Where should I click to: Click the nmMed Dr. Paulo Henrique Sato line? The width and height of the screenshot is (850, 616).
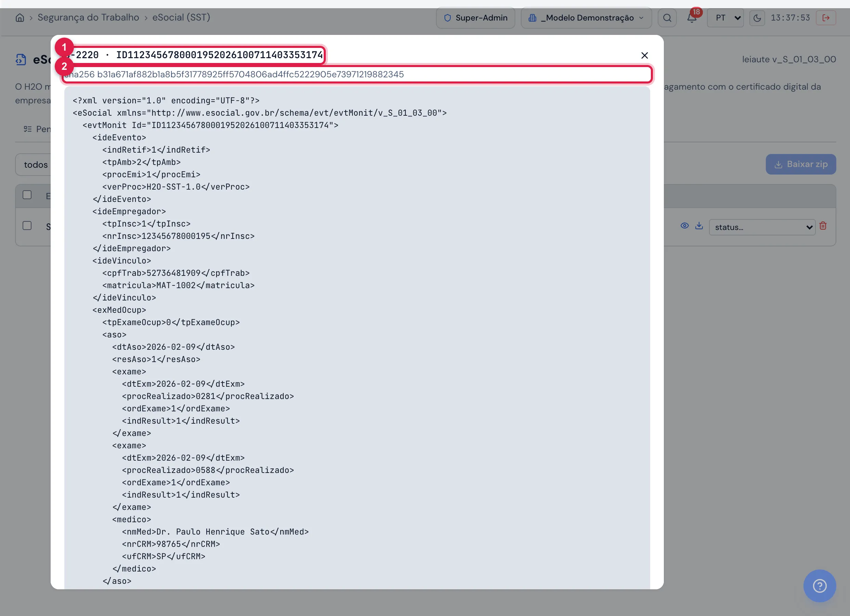point(215,531)
